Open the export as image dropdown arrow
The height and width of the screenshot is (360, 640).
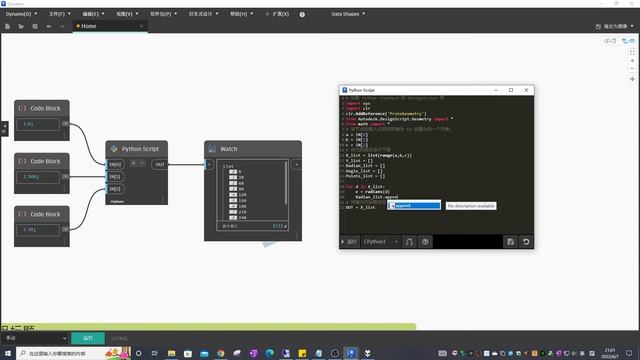632,26
